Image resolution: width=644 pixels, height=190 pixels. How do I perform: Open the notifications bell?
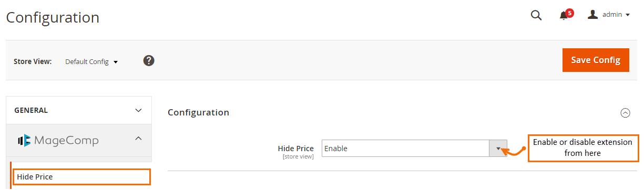[564, 16]
